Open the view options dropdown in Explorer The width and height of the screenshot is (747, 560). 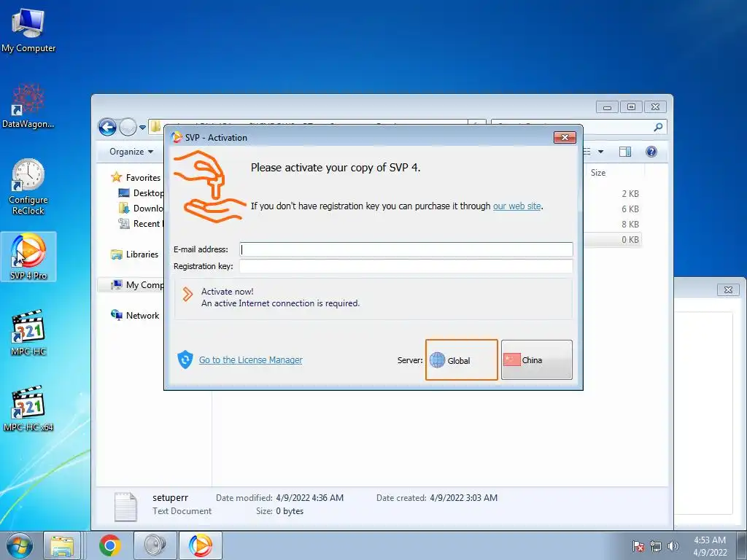pyautogui.click(x=601, y=152)
